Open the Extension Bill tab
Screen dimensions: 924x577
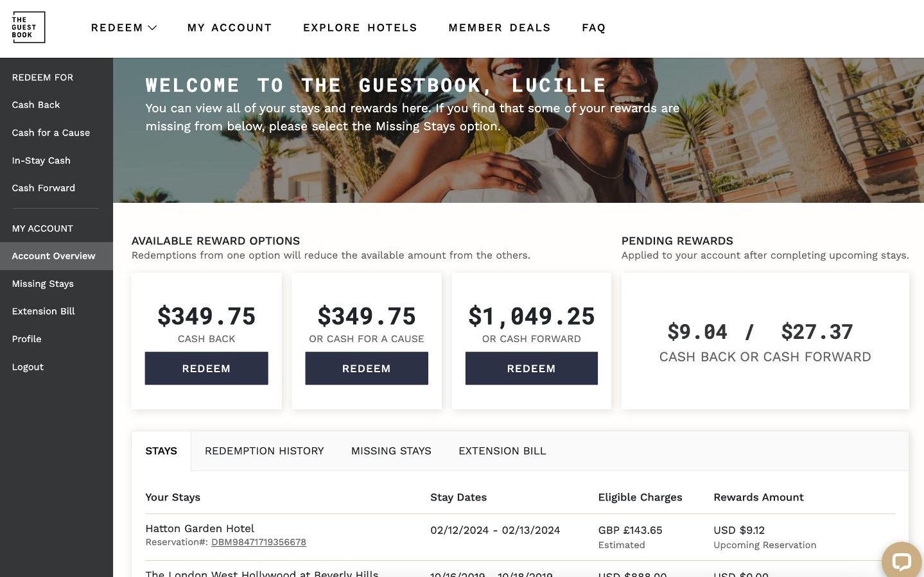pyautogui.click(x=501, y=451)
